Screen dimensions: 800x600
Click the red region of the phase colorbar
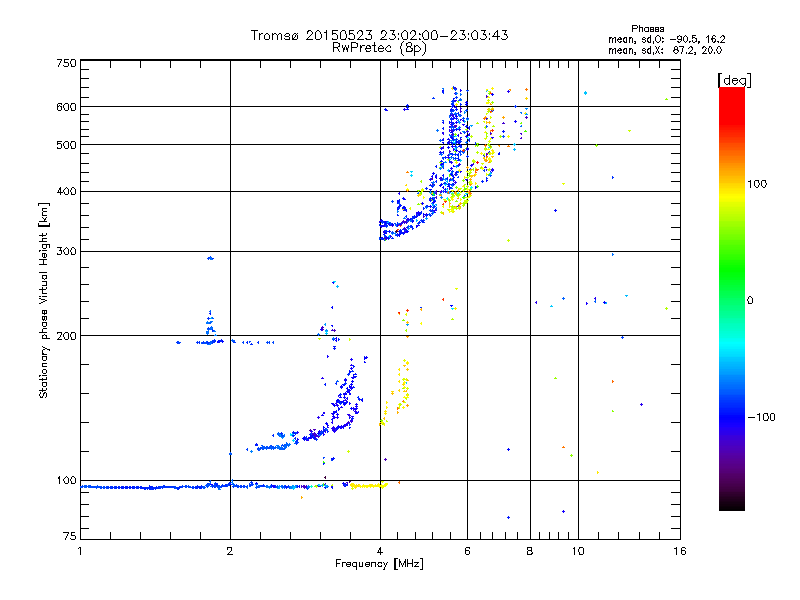coord(732,105)
